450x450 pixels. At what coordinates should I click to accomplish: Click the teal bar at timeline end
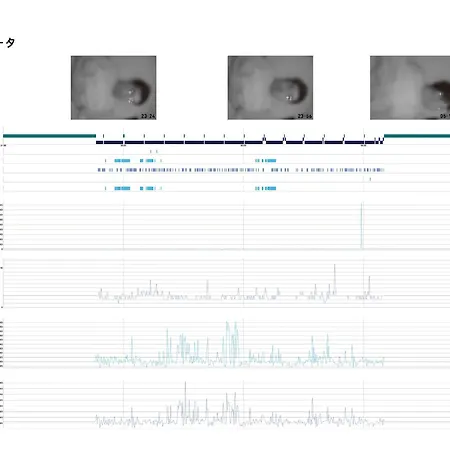pos(417,136)
